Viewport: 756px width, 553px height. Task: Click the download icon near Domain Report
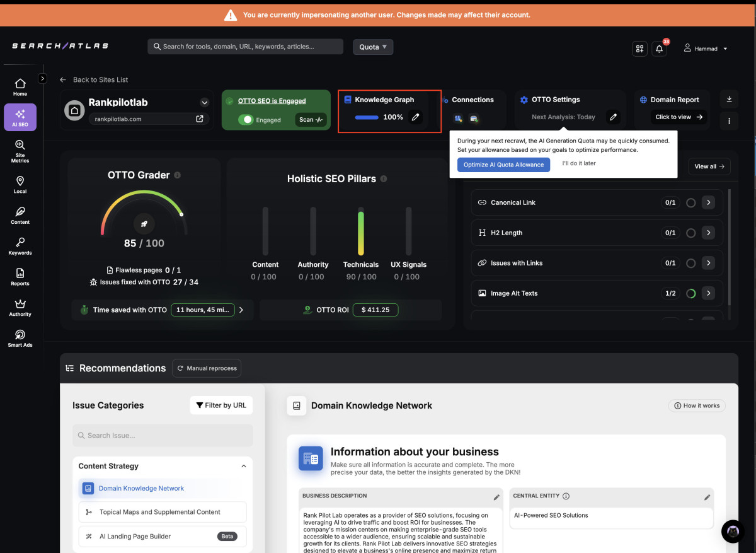(729, 100)
